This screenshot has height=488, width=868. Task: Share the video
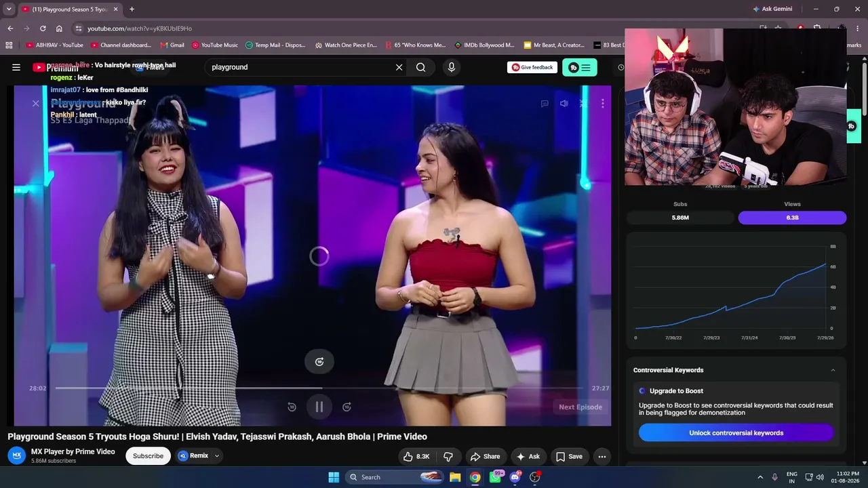tap(486, 456)
